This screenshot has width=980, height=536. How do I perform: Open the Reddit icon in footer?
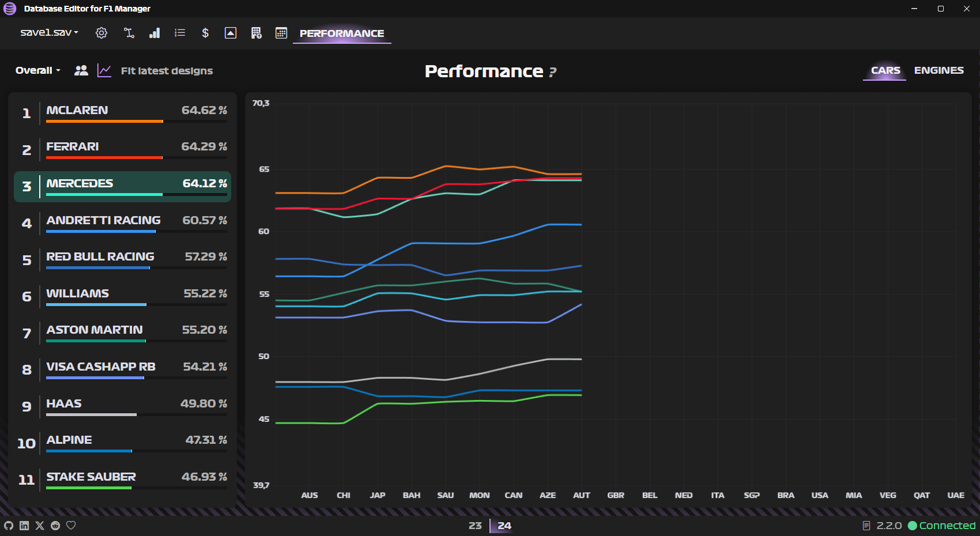coord(55,526)
